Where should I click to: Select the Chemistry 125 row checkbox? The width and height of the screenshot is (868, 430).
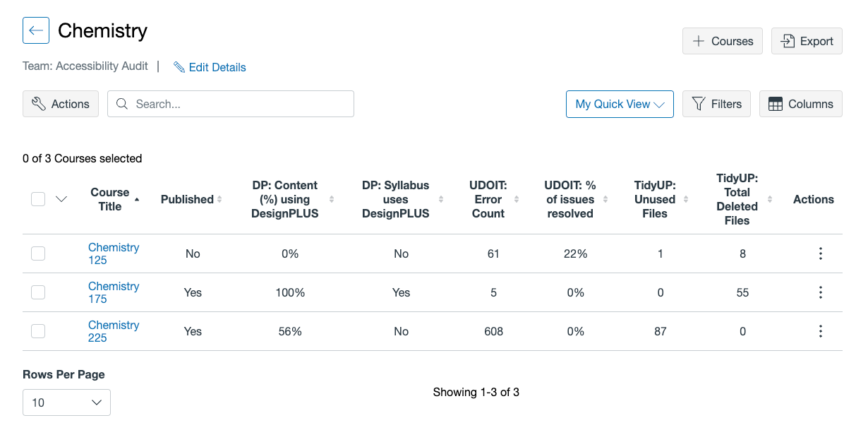coord(38,253)
